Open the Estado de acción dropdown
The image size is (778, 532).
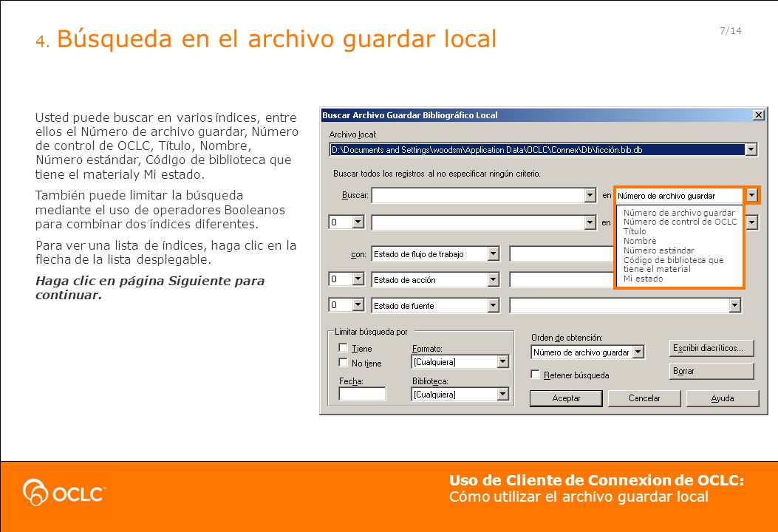pos(493,280)
